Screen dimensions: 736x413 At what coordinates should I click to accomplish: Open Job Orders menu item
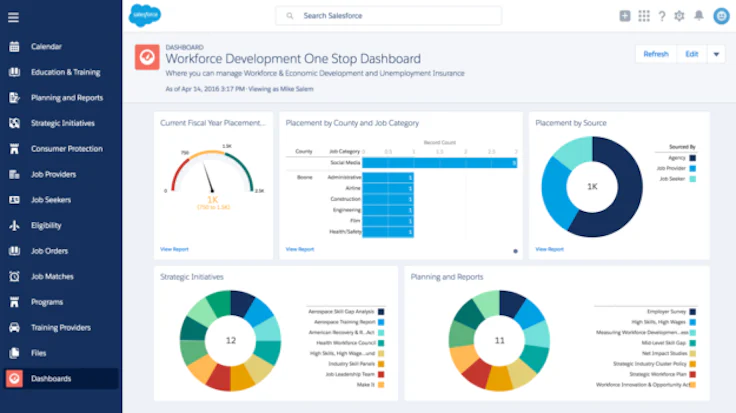pyautogui.click(x=49, y=251)
